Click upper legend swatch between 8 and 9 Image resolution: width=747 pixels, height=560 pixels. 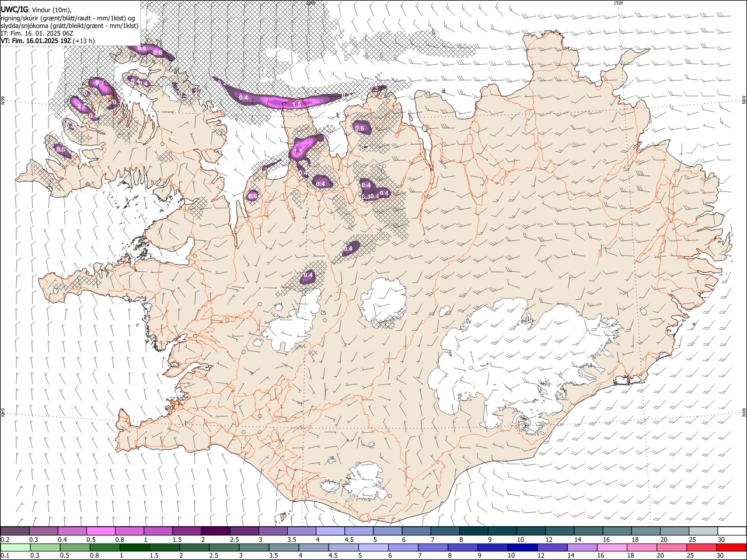473,531
